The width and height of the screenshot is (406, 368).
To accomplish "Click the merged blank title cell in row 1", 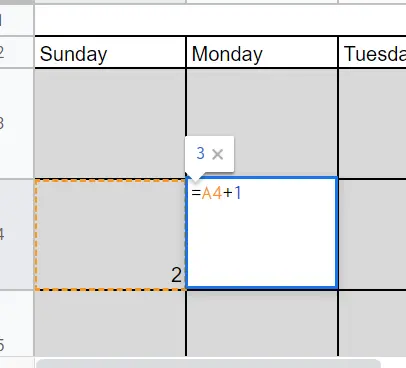I will (220, 20).
